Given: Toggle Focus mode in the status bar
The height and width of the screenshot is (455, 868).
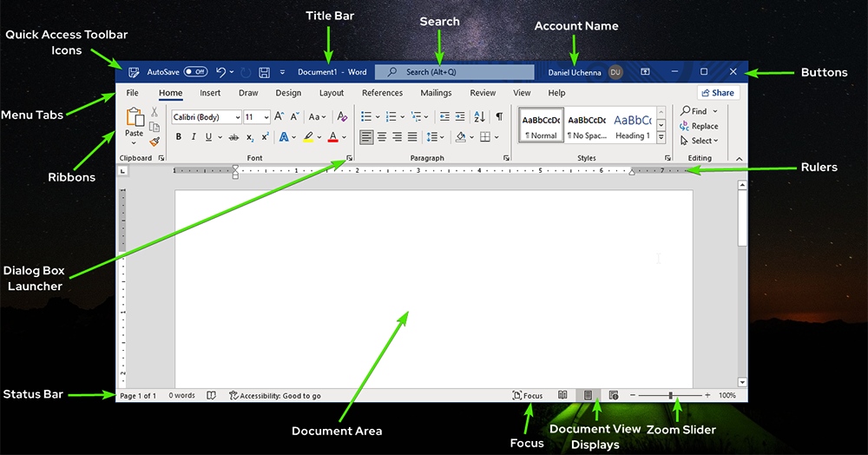Looking at the screenshot, I should tap(528, 395).
